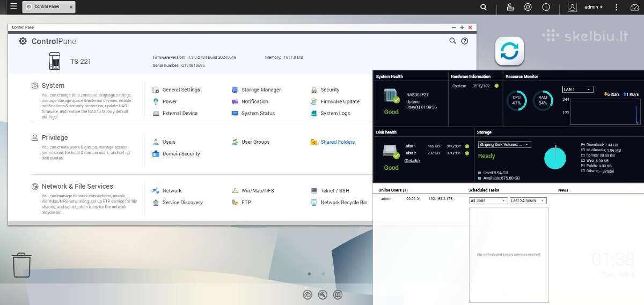Open the desktop trash bin

pyautogui.click(x=21, y=265)
